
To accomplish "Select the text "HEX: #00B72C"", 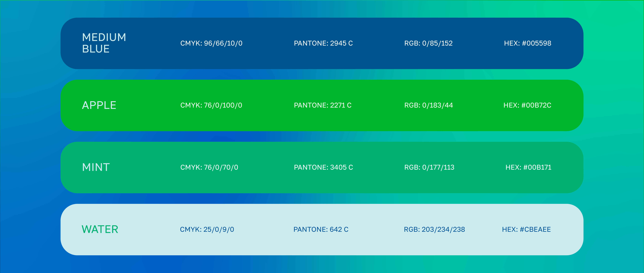I will point(527,105).
